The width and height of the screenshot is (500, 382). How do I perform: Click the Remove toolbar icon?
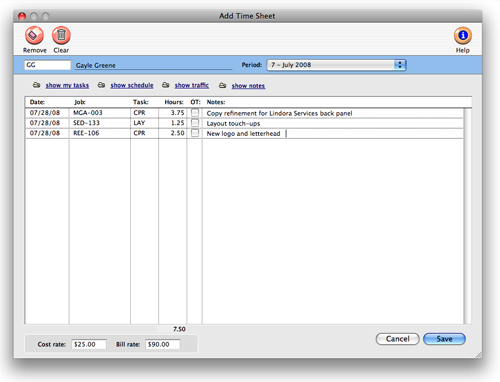pyautogui.click(x=34, y=35)
